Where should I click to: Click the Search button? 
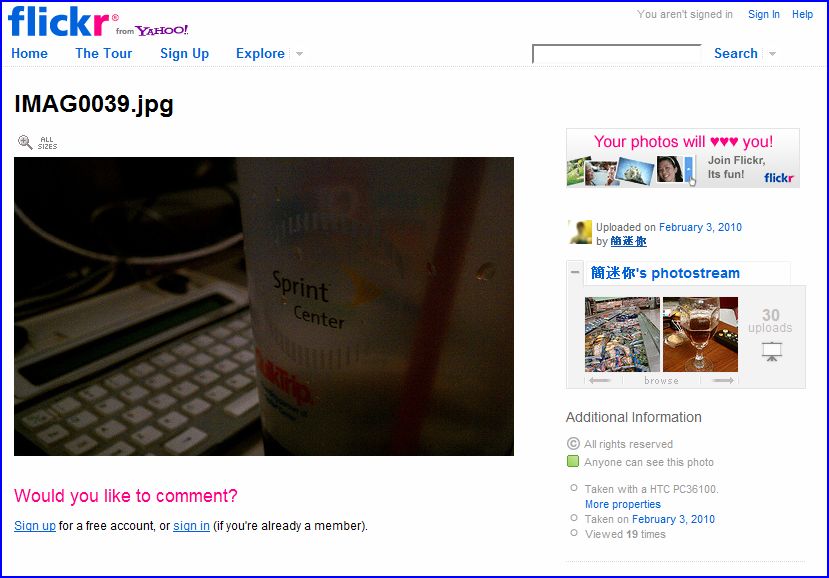click(x=735, y=53)
